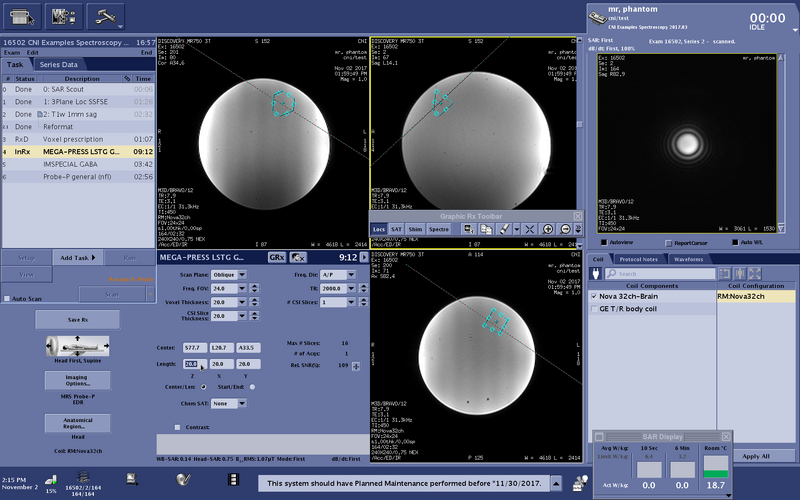Screen dimensions: 800x500
Task: Toggle the Auto W/L checkbox
Action: tap(735, 243)
